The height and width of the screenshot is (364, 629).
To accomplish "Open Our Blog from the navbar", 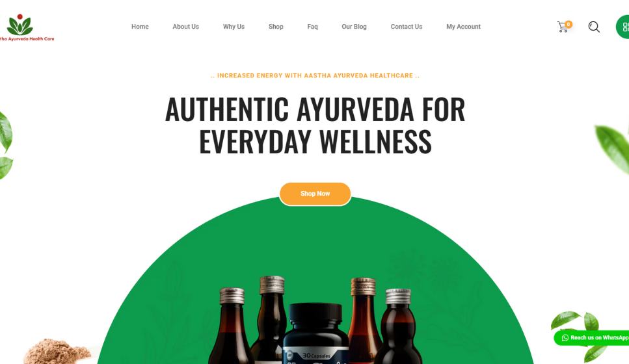I will (355, 27).
